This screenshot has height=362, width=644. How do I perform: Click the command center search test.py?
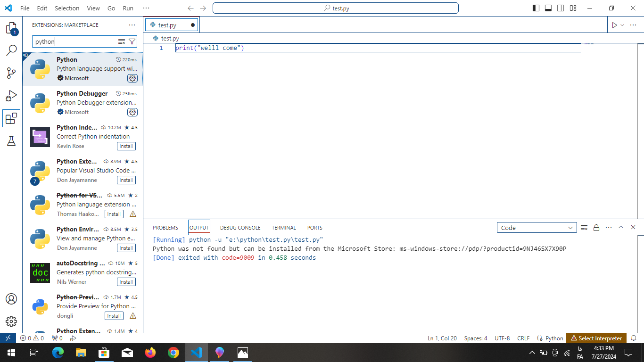pyautogui.click(x=336, y=8)
